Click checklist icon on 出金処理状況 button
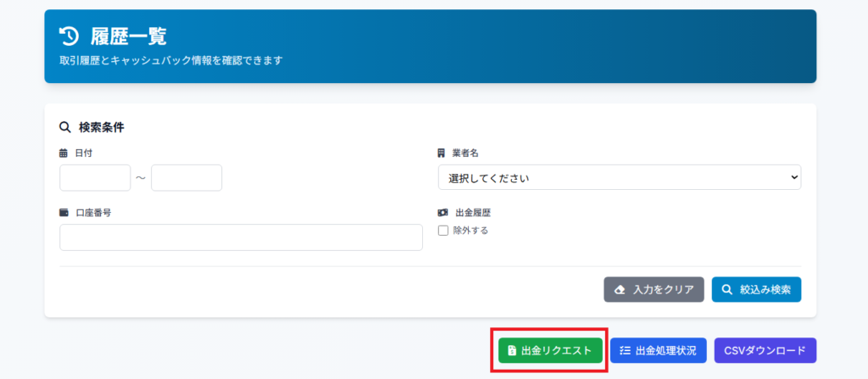 pyautogui.click(x=625, y=351)
